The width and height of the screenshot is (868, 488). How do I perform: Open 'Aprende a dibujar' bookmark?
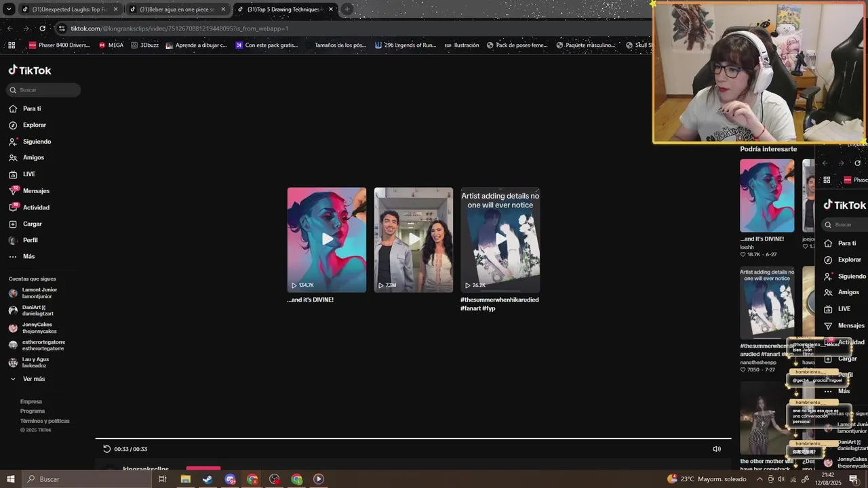coord(197,45)
